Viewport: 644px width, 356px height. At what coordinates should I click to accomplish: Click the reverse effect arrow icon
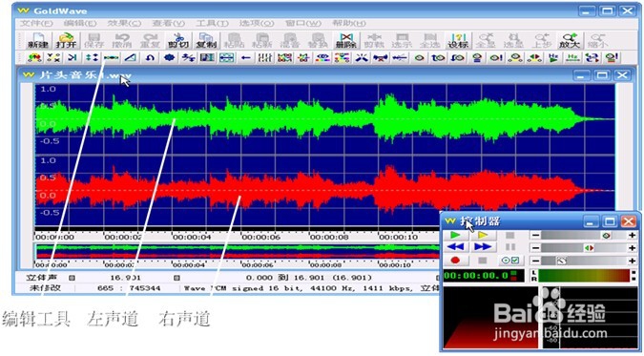tap(245, 57)
